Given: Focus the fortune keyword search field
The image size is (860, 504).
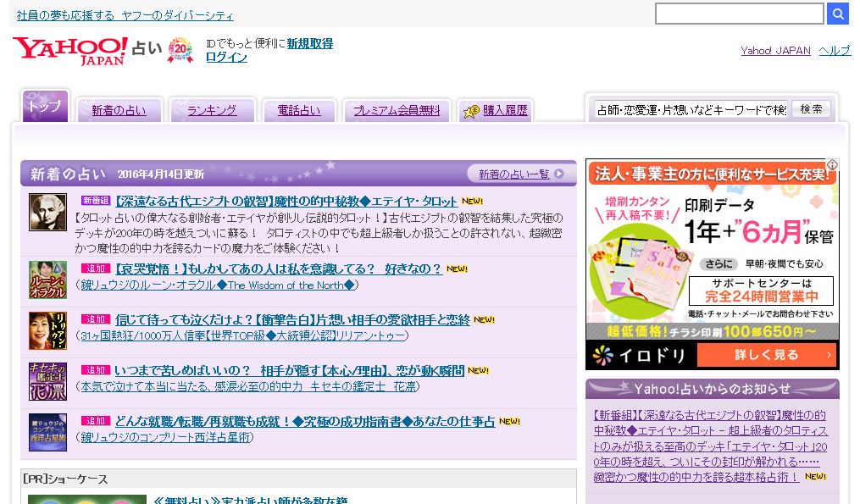Looking at the screenshot, I should coord(690,110).
